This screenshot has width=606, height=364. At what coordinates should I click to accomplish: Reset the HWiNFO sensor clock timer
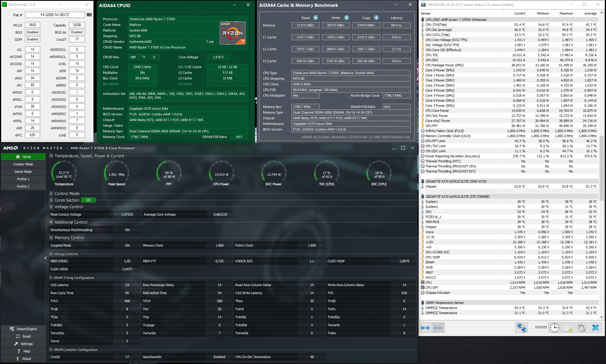(554, 328)
